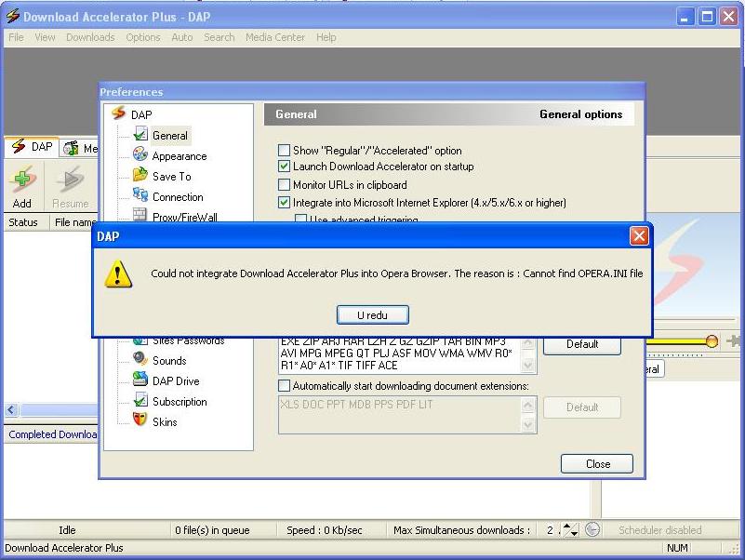
Task: Open the Save To folder icon
Action: pyautogui.click(x=140, y=176)
